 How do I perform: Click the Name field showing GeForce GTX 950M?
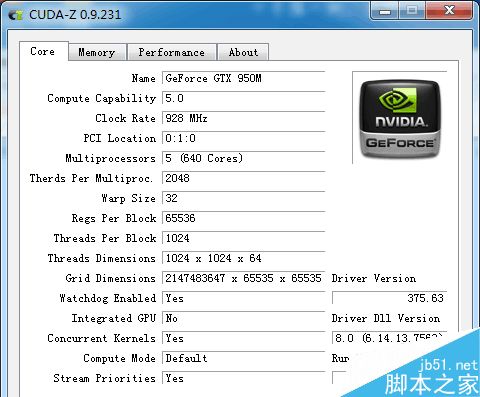click(244, 79)
